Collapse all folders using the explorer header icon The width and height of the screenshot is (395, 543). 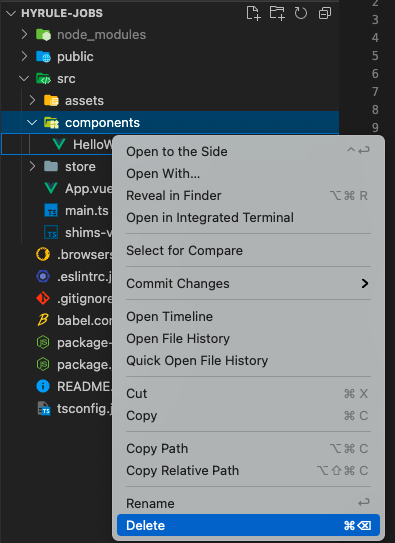pyautogui.click(x=325, y=14)
